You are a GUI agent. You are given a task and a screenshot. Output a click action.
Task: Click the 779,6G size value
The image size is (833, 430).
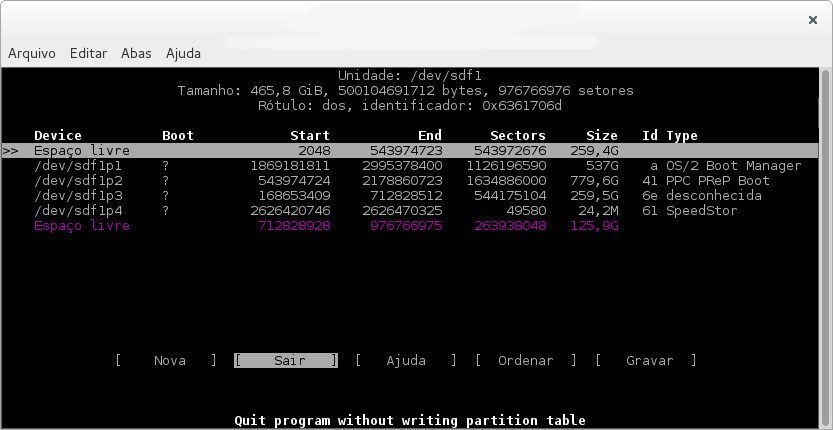tap(594, 181)
